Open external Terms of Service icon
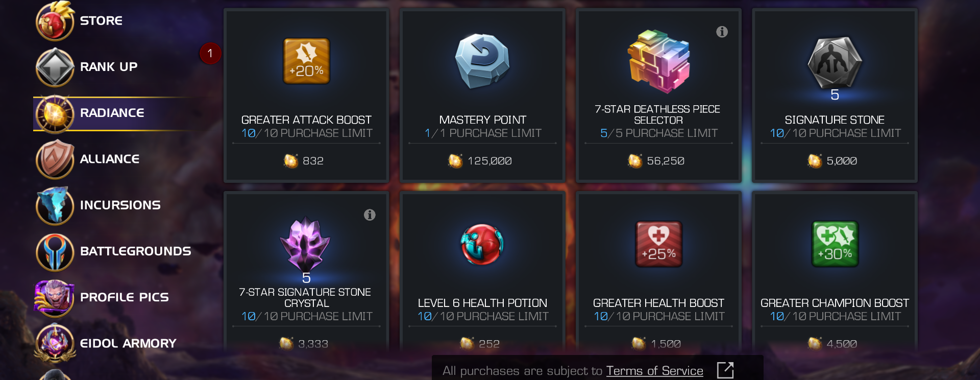 point(725,370)
